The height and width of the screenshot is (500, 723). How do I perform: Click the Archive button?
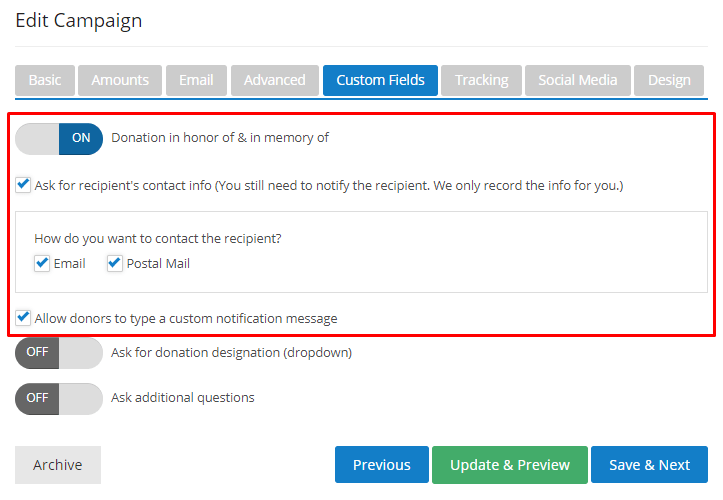pos(58,465)
